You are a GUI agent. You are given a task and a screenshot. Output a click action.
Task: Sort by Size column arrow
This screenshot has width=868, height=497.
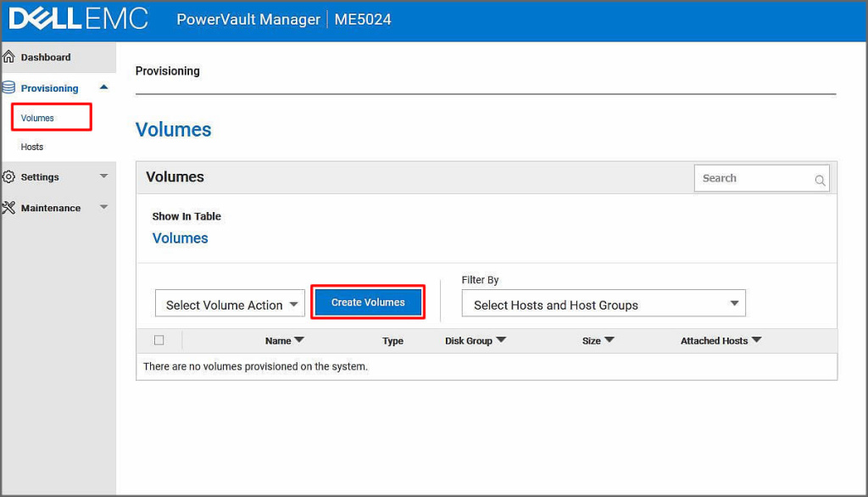pos(609,340)
